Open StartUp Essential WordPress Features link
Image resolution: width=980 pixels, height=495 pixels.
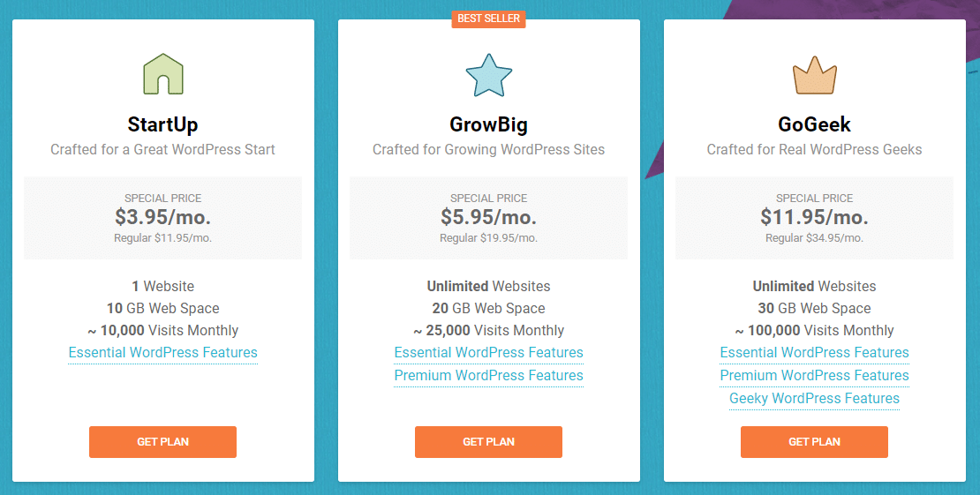[163, 353]
